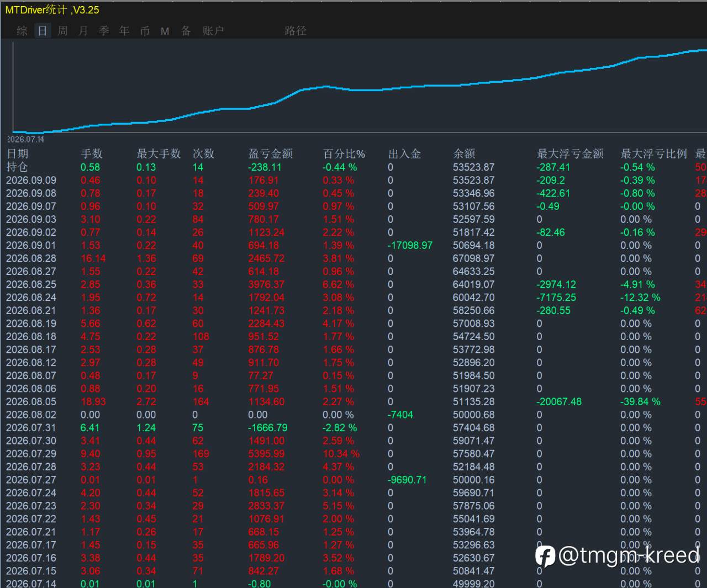Select the 2026.08.28 date row

(x=31, y=258)
